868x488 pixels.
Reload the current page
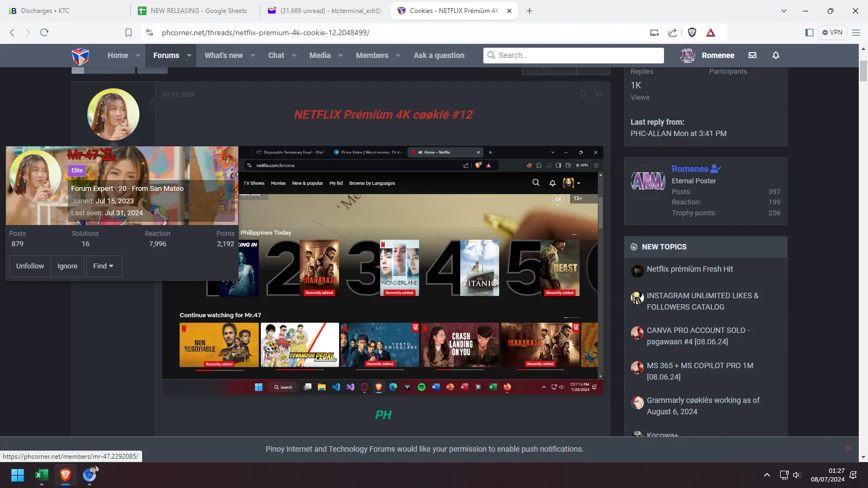(44, 33)
